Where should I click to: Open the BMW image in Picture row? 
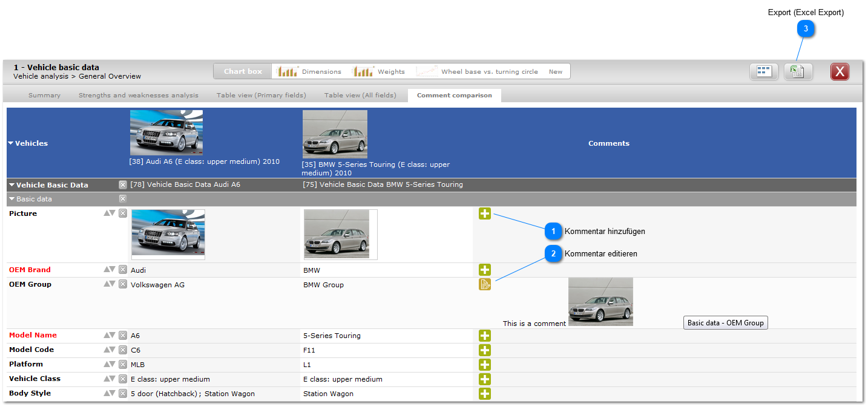(x=341, y=235)
